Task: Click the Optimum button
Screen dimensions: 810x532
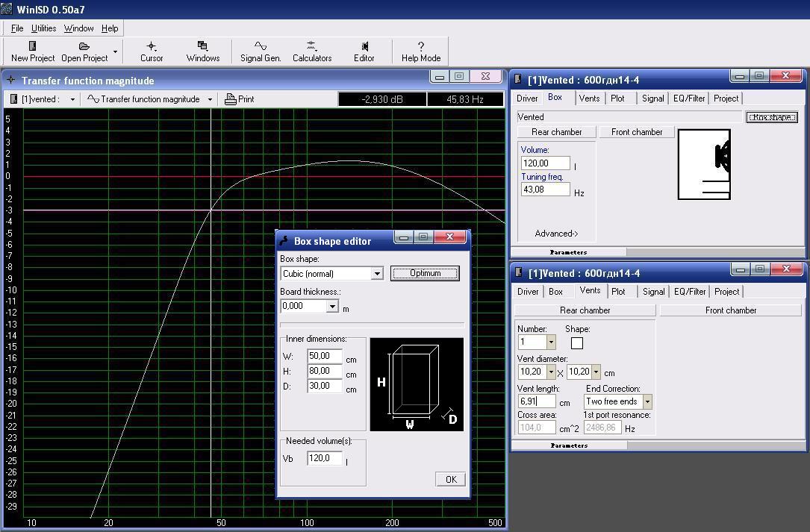Action: click(x=425, y=273)
